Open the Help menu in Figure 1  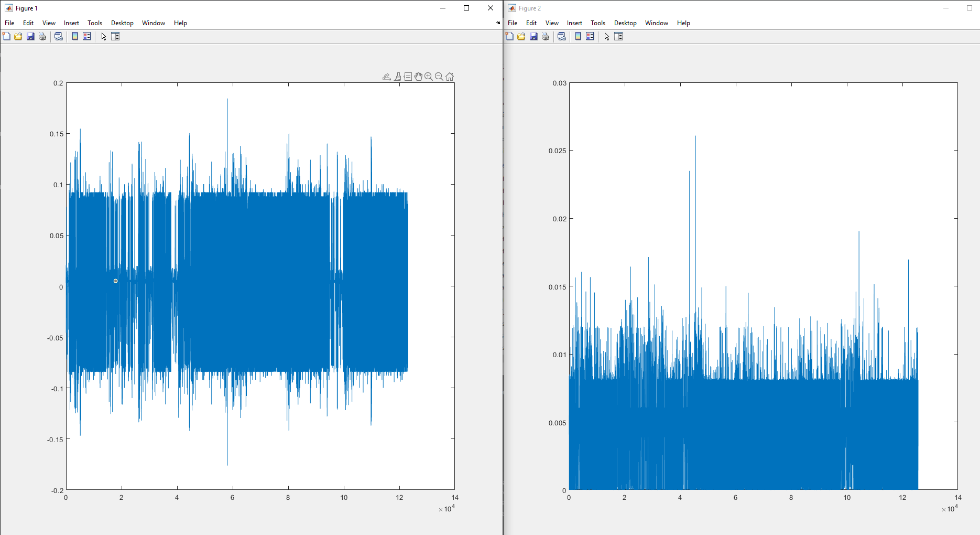(180, 23)
